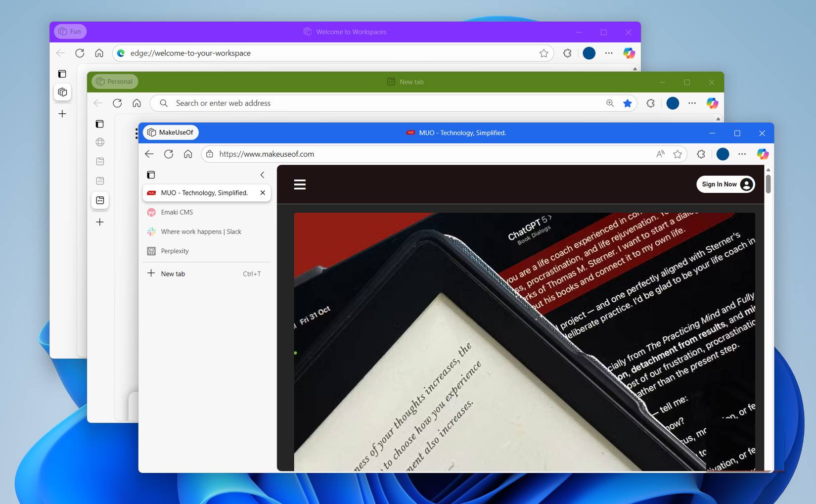Toggle favorite with the star icon

tap(677, 154)
